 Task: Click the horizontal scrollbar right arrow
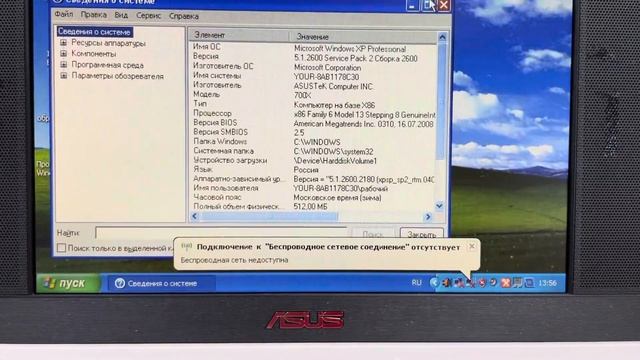(428, 217)
